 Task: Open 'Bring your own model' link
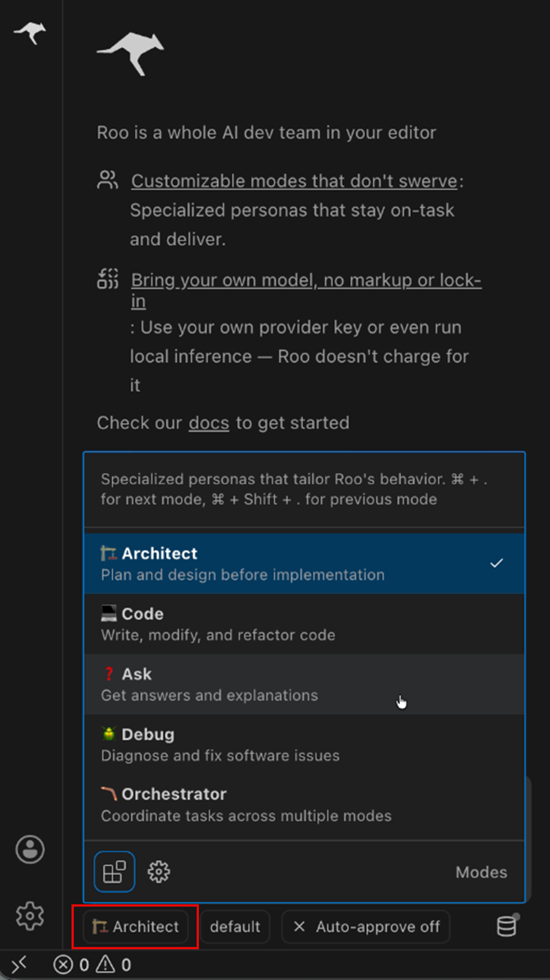pyautogui.click(x=306, y=280)
